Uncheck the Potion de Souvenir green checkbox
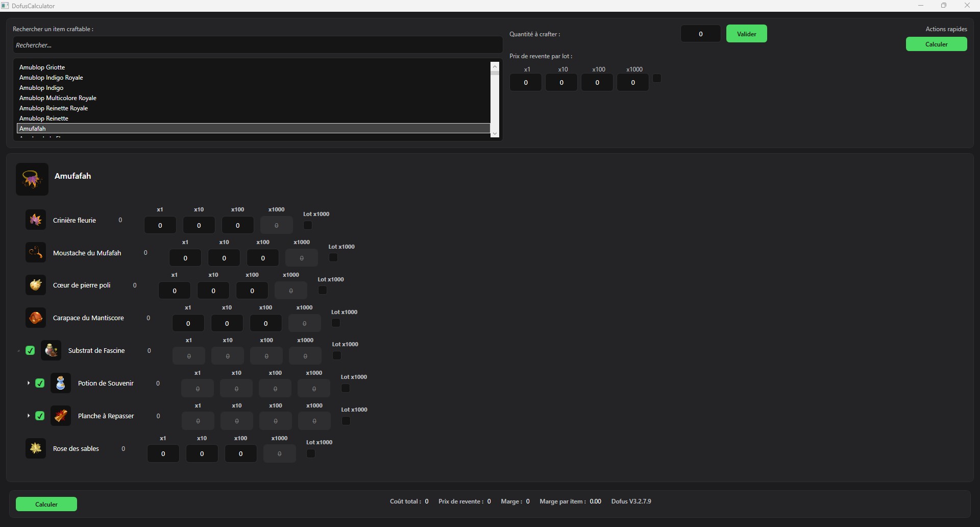 coord(40,383)
